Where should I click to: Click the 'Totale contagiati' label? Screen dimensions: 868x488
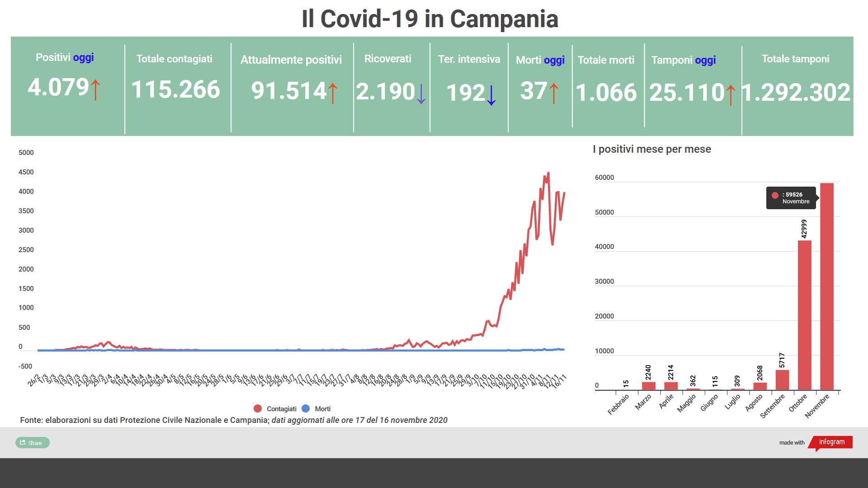(x=174, y=59)
